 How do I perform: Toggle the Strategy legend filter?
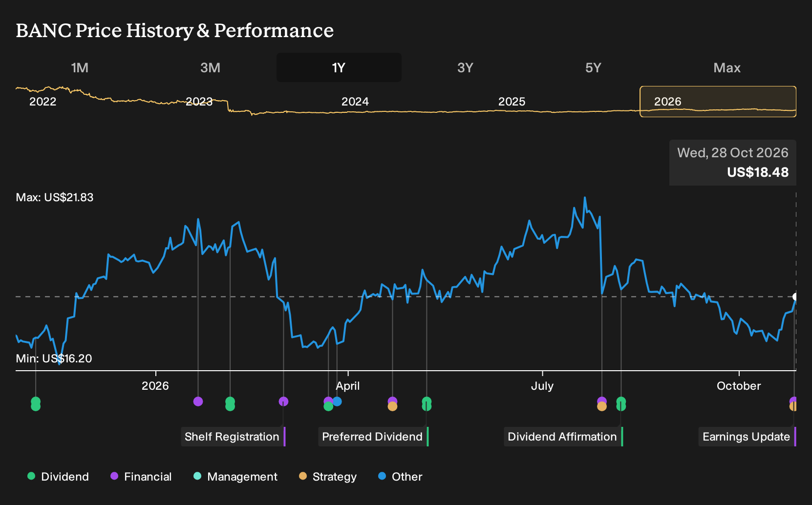click(328, 477)
